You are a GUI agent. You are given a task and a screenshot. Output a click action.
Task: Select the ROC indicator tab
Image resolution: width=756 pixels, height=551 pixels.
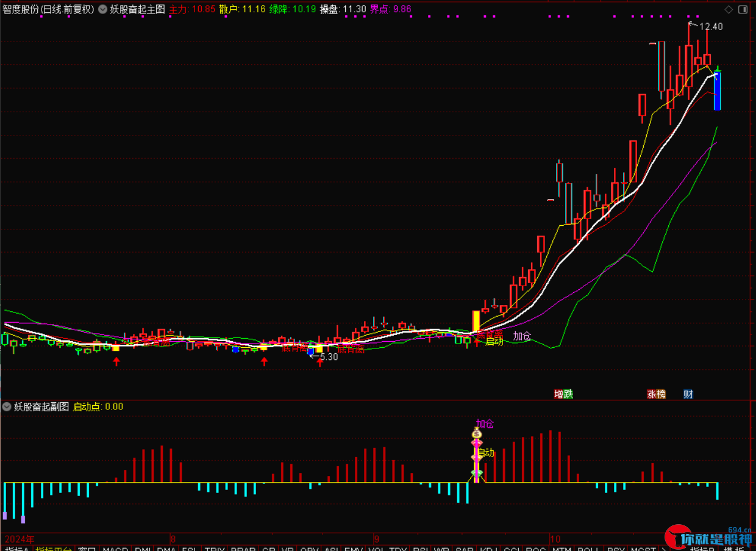(x=535, y=549)
